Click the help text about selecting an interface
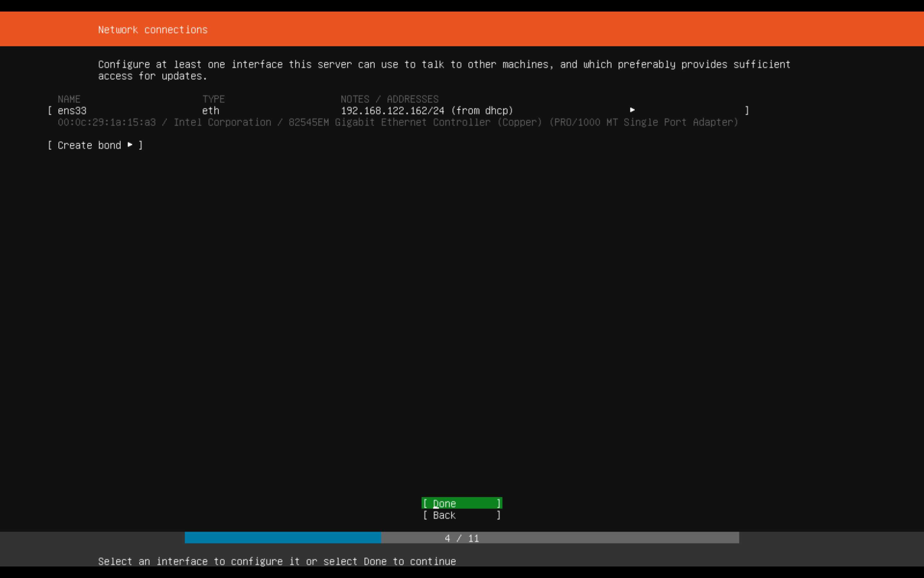The height and width of the screenshot is (578, 924). [x=277, y=561]
